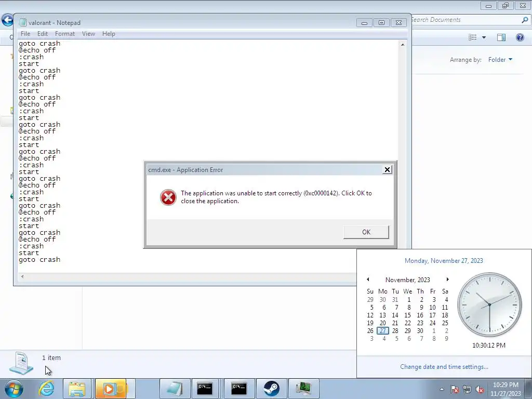
Task: Select November 15 in the calendar
Action: click(x=407, y=315)
